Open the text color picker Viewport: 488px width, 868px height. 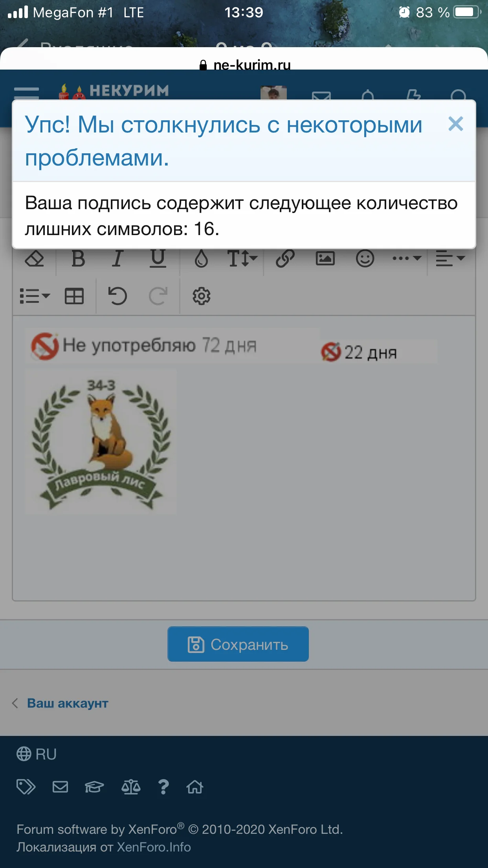[201, 259]
